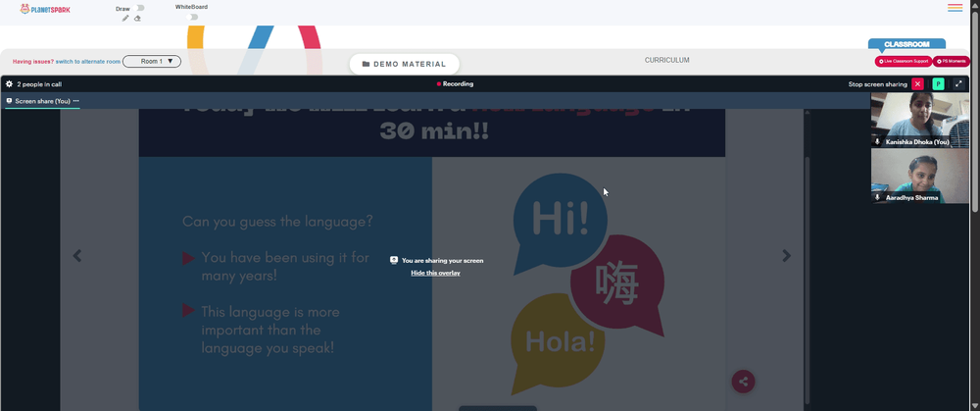
Task: Click switch to alternate room link
Action: coord(88,62)
